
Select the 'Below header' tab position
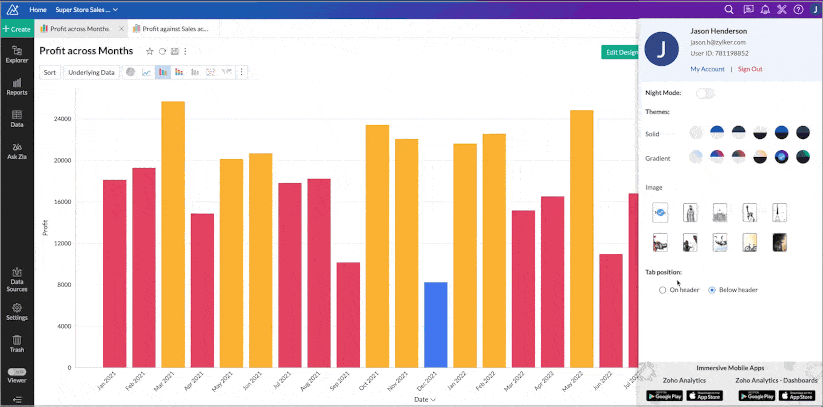tap(711, 290)
